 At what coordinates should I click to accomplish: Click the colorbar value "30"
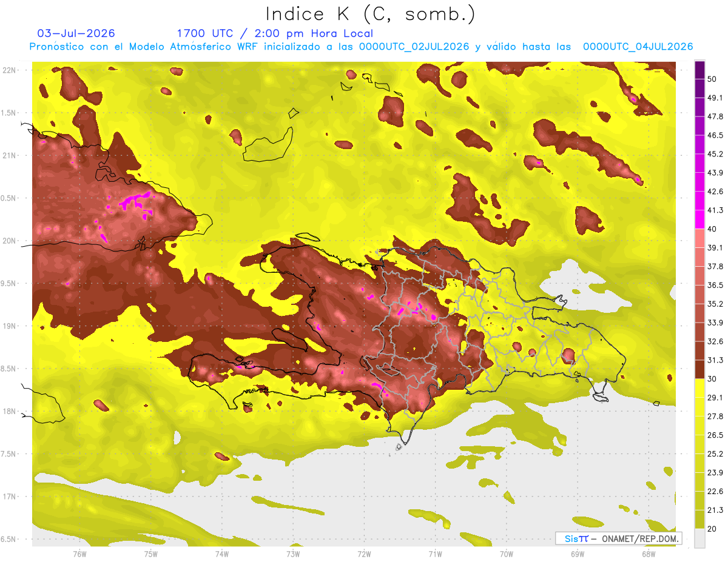point(713,378)
